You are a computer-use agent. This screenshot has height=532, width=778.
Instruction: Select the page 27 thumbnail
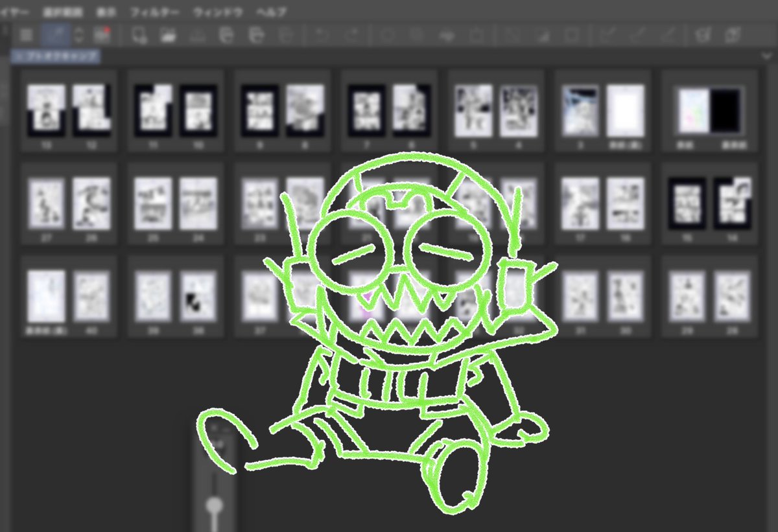pyautogui.click(x=46, y=203)
